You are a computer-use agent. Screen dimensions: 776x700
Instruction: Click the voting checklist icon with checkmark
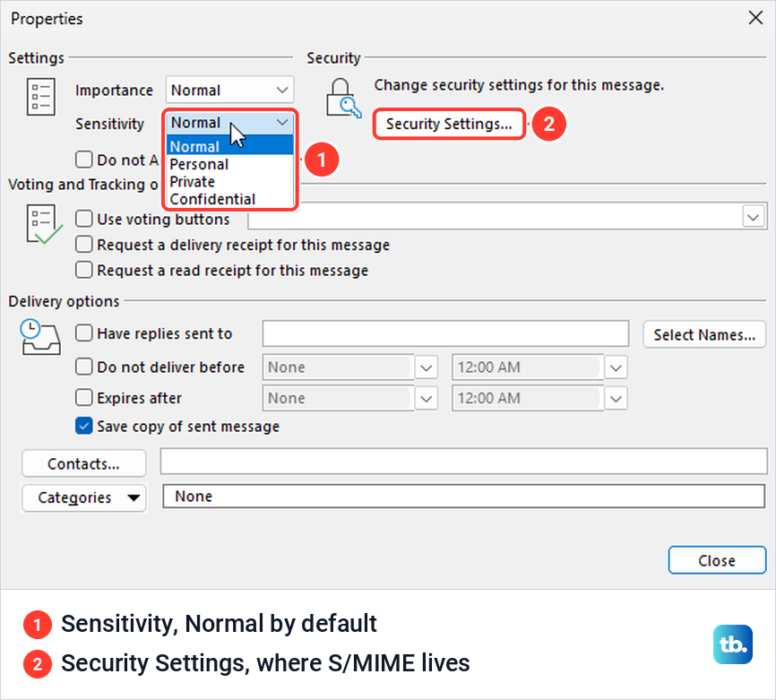tap(44, 225)
